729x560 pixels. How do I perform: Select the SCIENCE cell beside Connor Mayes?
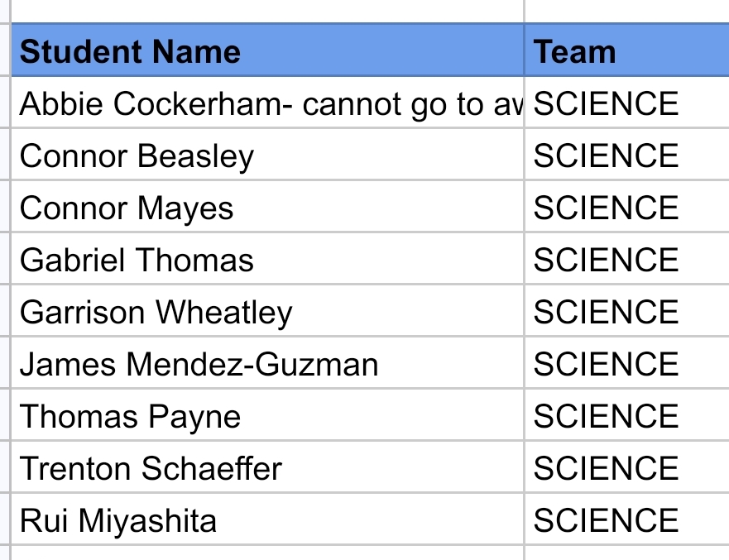626,208
